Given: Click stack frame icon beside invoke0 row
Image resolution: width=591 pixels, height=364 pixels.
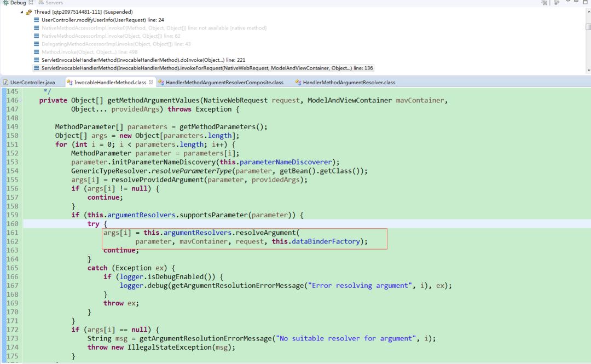Looking at the screenshot, I should (37, 28).
